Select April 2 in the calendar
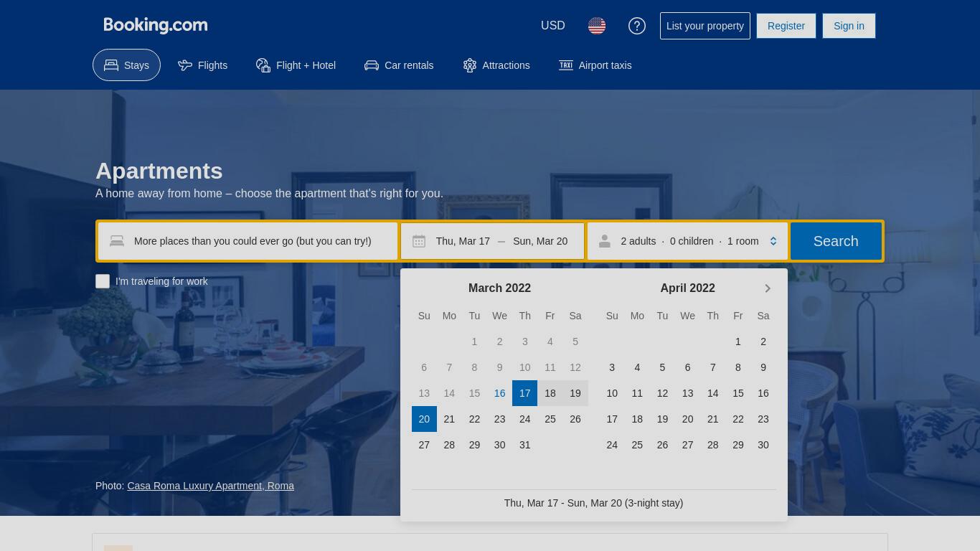Screen dimensions: 980x551 tap(763, 342)
